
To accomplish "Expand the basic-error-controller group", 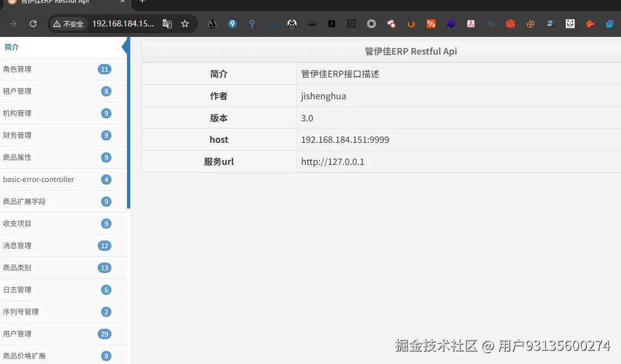I will point(63,180).
